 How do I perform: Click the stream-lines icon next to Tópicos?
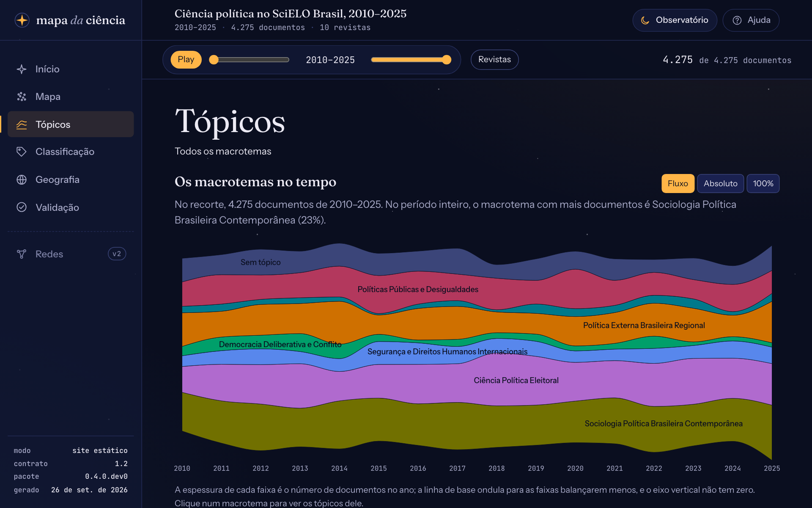22,124
